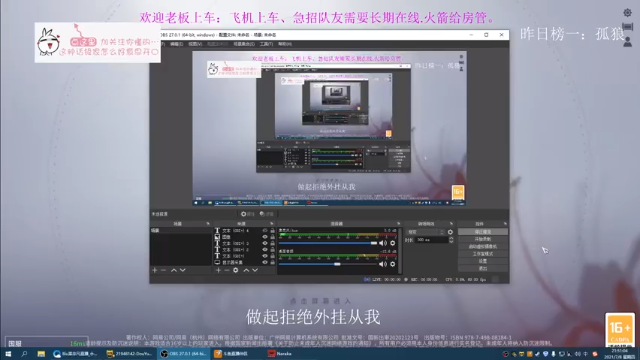Image resolution: width=640 pixels, height=360 pixels.
Task: Open Windows Start menu
Action: coord(8,354)
